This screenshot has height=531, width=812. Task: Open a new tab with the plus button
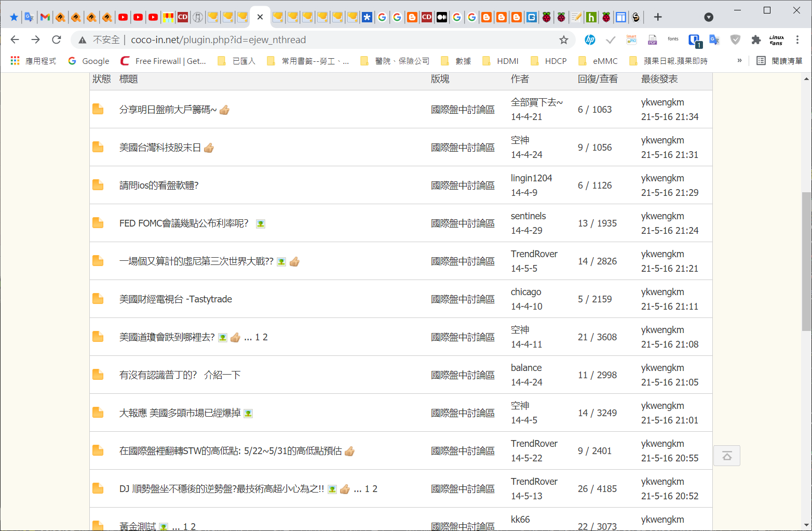pos(658,17)
